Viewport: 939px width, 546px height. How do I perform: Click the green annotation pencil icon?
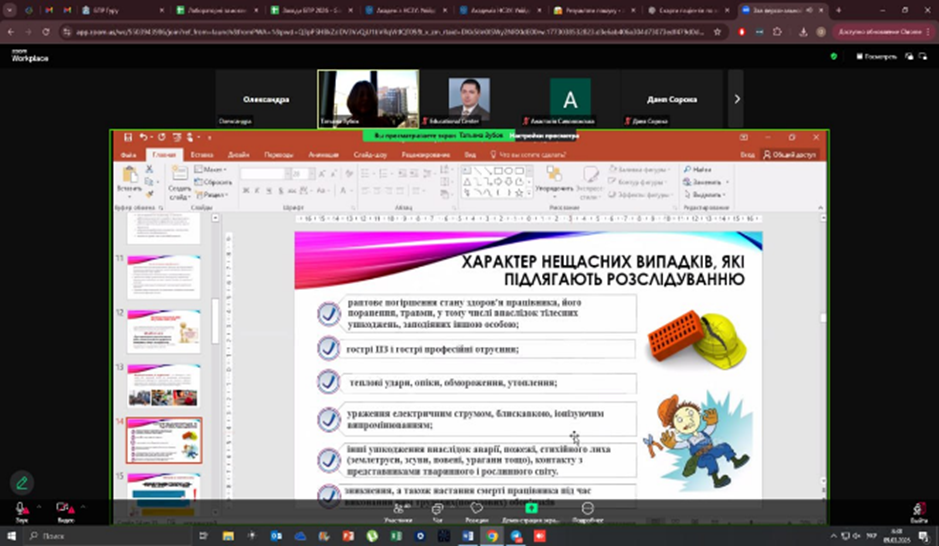point(21,483)
